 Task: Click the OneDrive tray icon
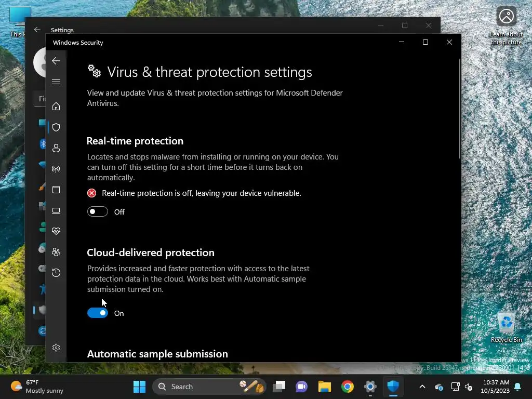(438, 387)
